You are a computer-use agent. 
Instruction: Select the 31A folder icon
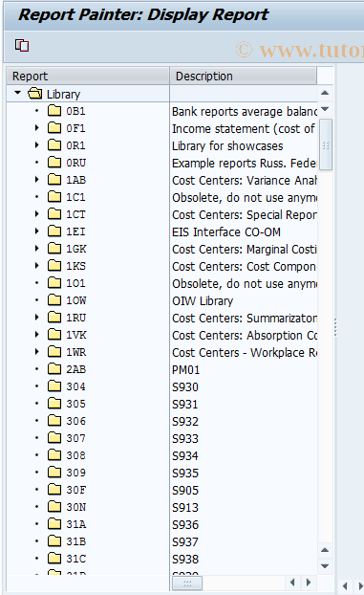point(54,524)
